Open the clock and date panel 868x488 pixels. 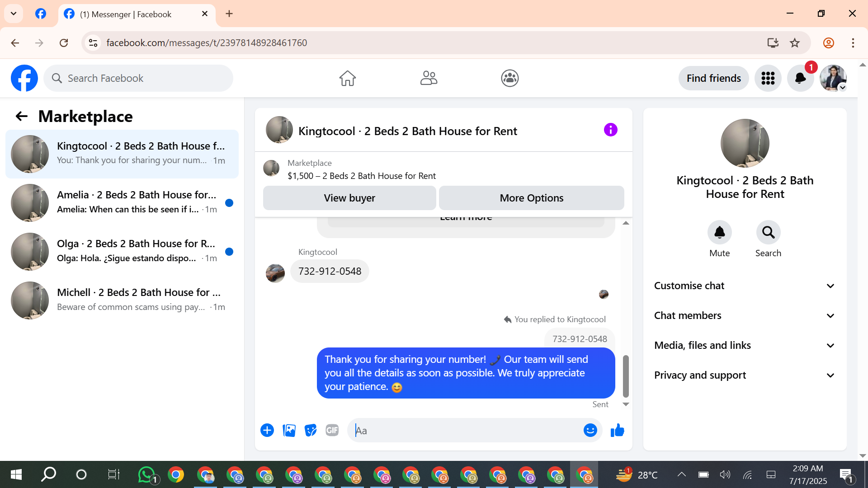(x=808, y=474)
